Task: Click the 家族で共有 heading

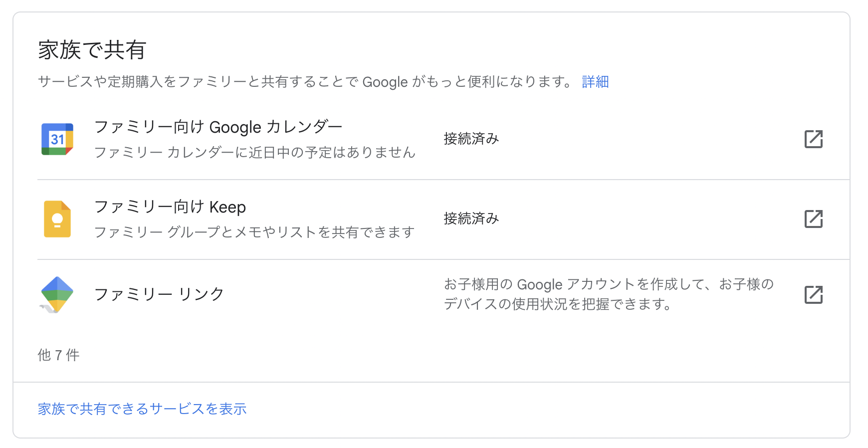Action: 92,50
